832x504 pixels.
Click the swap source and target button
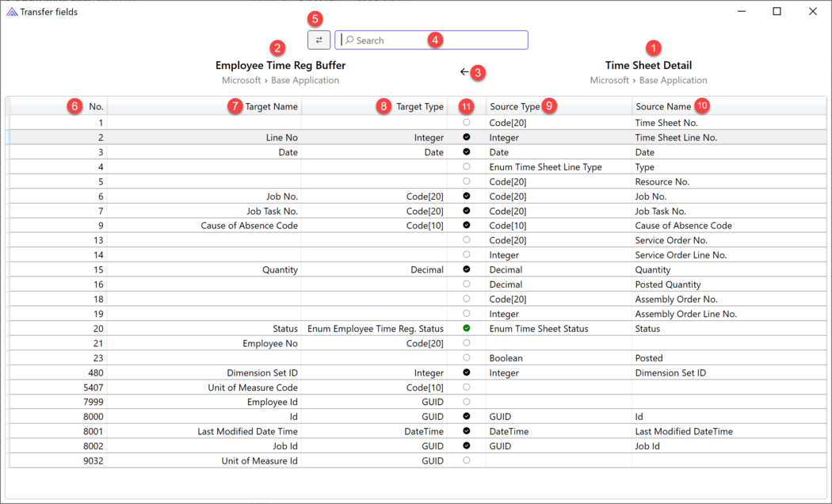pyautogui.click(x=319, y=40)
